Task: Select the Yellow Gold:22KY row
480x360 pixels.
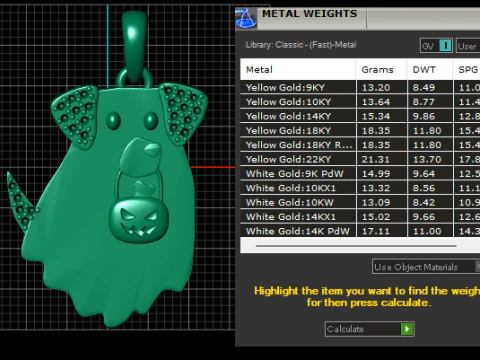Action: [360, 159]
